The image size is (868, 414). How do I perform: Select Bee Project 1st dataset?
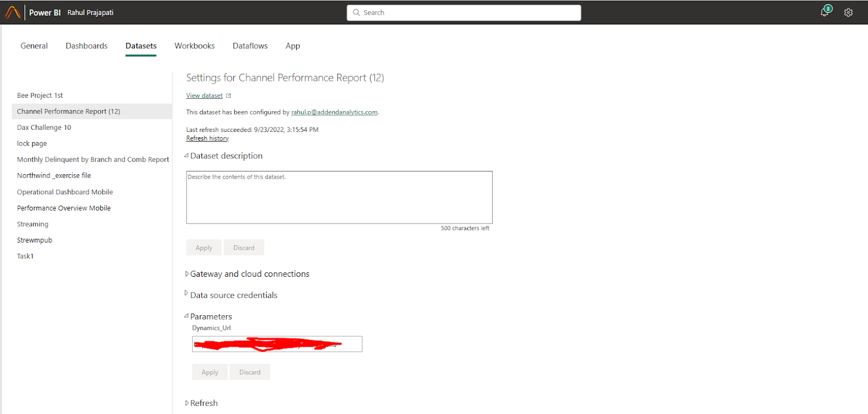point(40,95)
